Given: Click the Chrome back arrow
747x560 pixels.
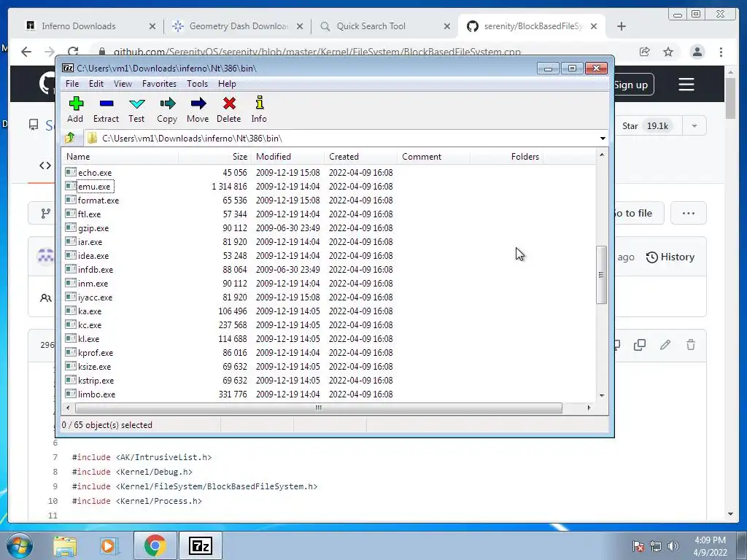Looking at the screenshot, I should [x=26, y=52].
